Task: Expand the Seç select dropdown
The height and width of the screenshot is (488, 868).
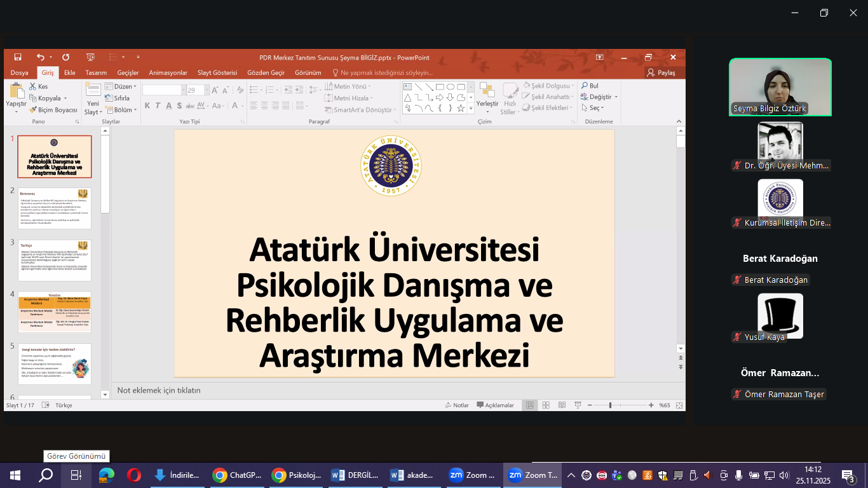Action: click(592, 108)
